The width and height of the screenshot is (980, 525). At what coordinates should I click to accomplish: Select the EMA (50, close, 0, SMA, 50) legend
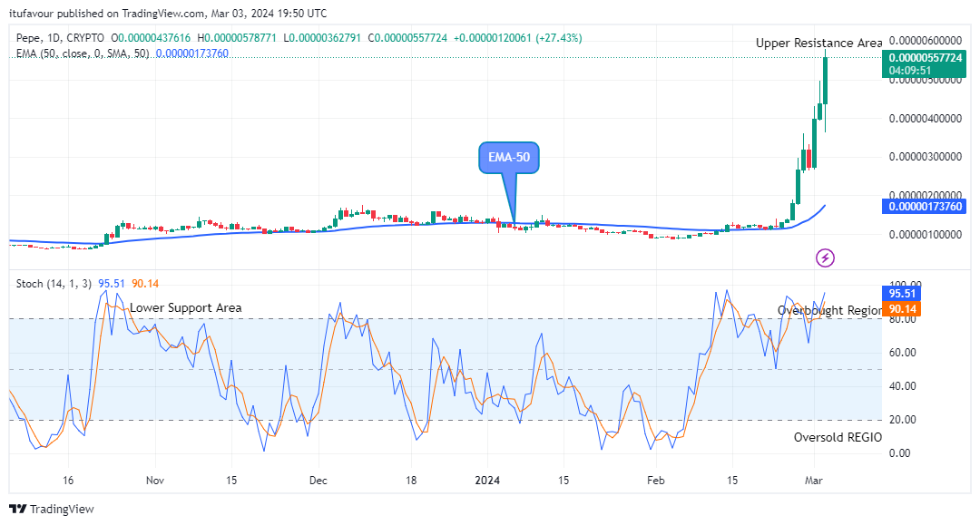pyautogui.click(x=83, y=53)
